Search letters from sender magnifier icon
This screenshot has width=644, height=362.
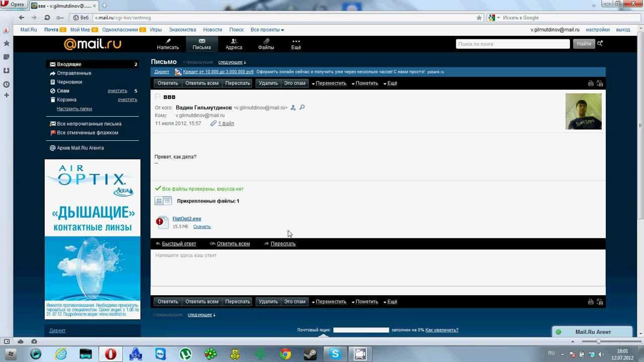(302, 108)
